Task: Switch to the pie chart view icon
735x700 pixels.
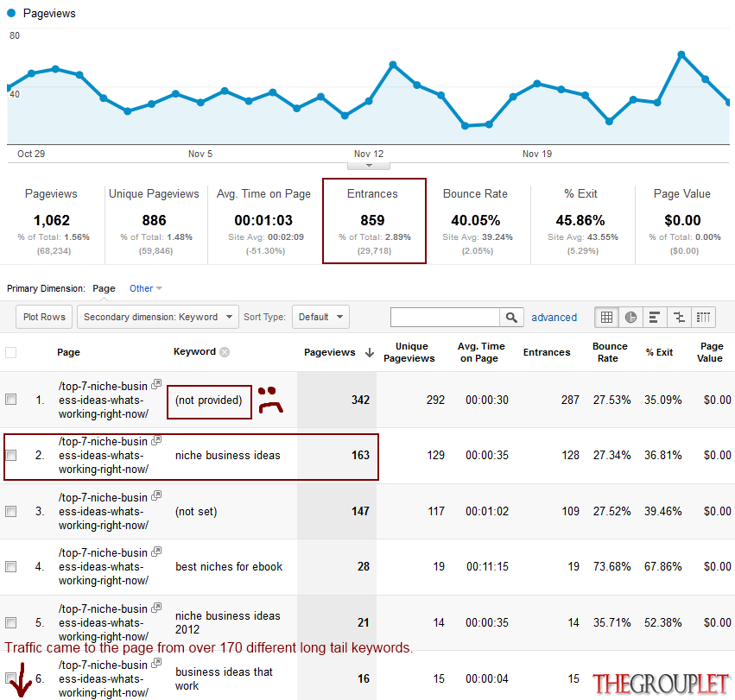Action: point(630,318)
